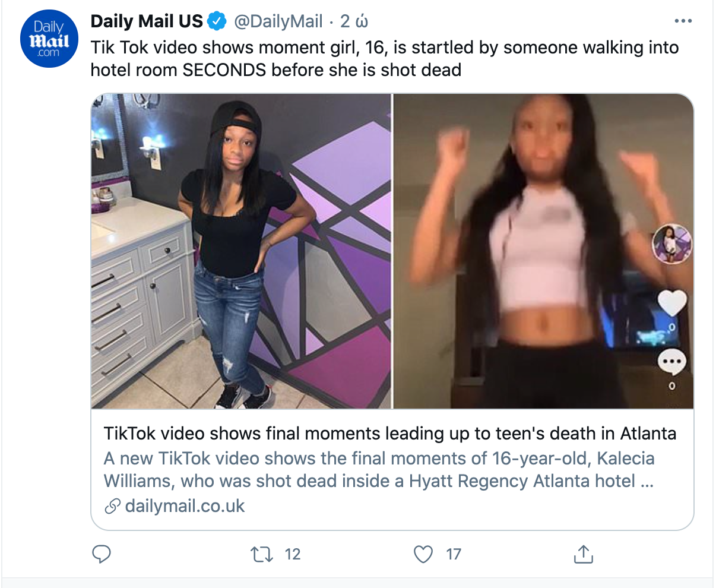This screenshot has height=588, width=716.
Task: Click the white TikTok heart icon in the video still
Action: [672, 304]
